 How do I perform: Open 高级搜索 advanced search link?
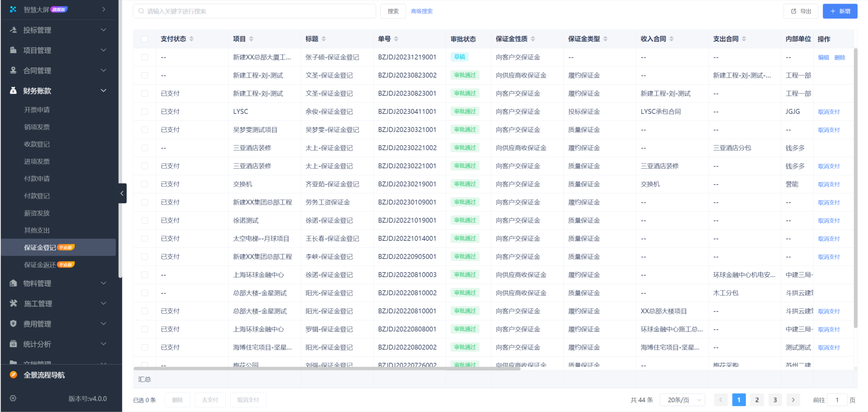422,11
